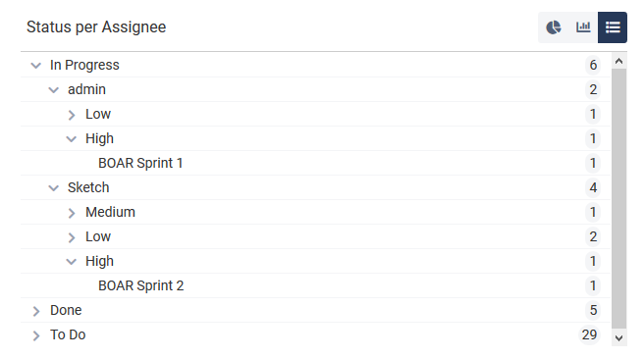Expand the To Do status group
The height and width of the screenshot is (359, 644).
(x=36, y=335)
